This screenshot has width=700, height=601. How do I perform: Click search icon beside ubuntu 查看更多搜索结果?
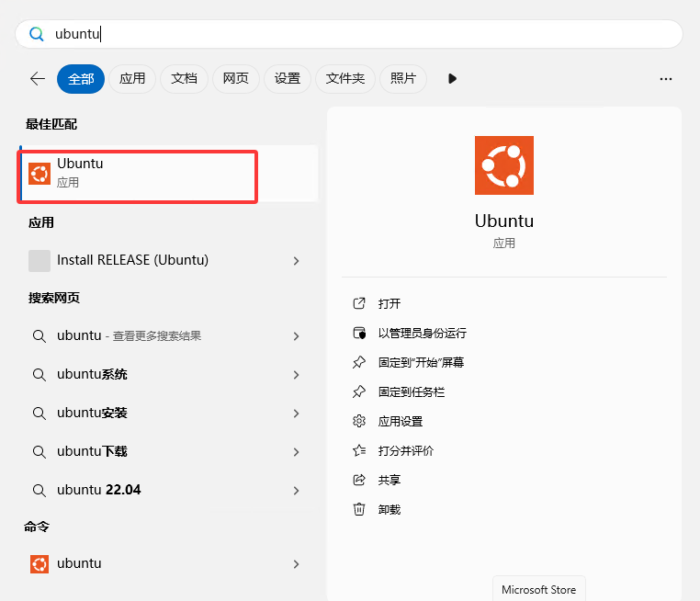[40, 336]
